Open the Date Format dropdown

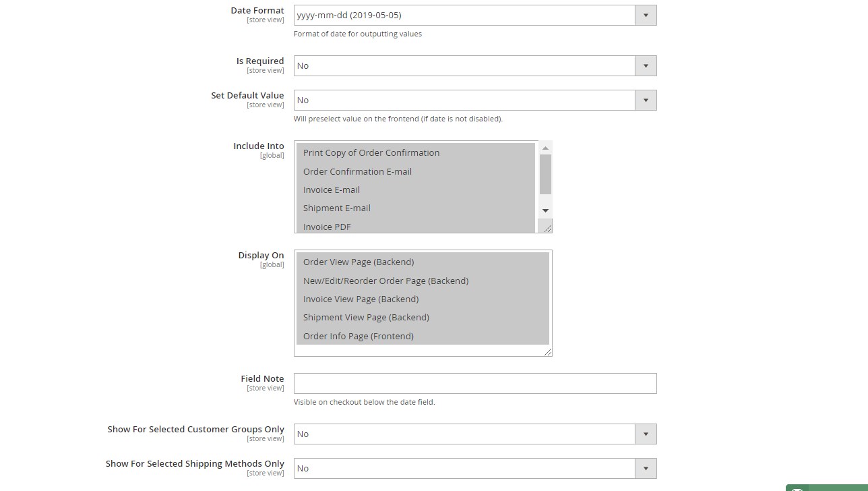[x=474, y=15]
